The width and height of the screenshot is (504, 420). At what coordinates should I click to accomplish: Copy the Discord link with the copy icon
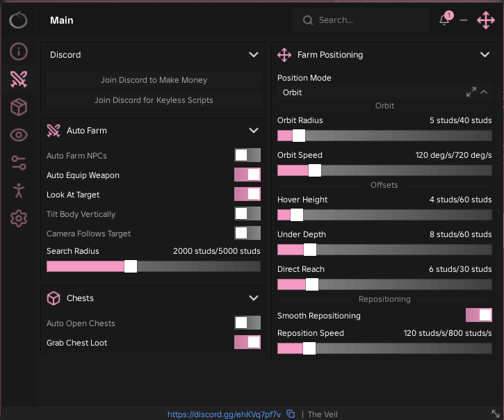click(x=291, y=414)
